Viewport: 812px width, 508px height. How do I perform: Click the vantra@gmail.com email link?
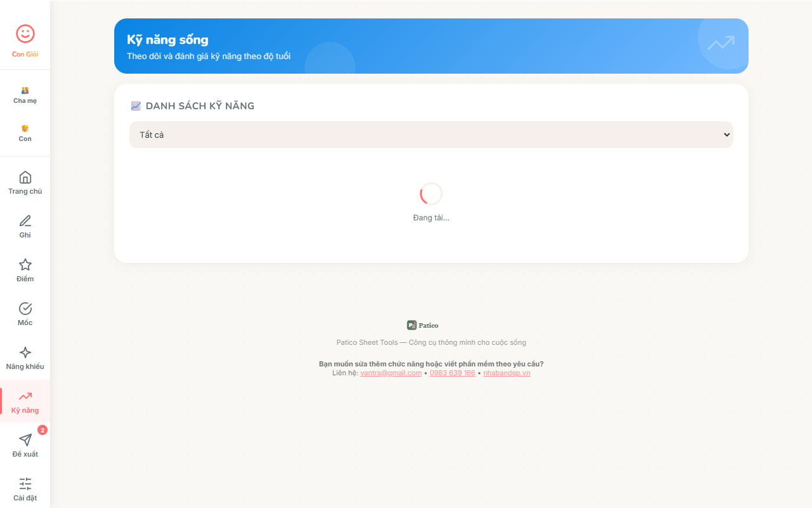pyautogui.click(x=391, y=373)
